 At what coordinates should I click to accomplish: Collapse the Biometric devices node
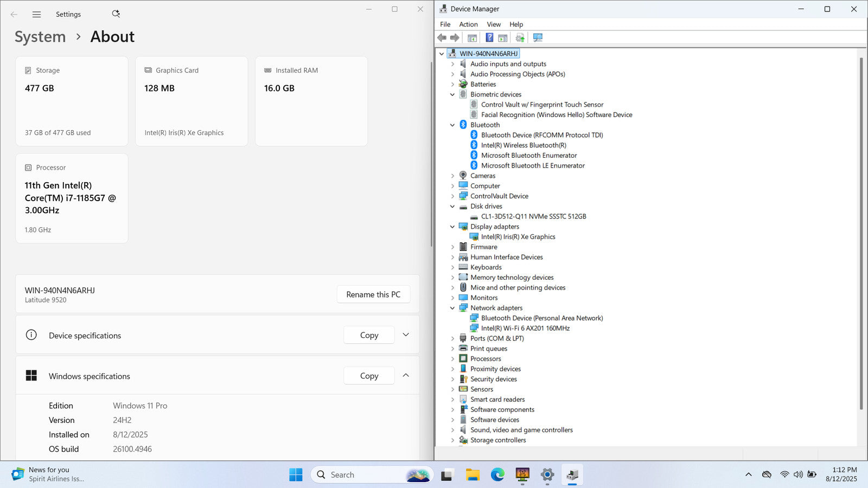coord(452,94)
